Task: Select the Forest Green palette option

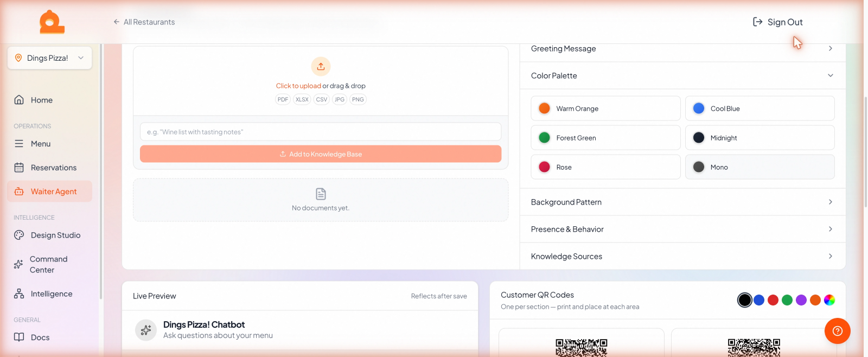Action: [x=605, y=138]
